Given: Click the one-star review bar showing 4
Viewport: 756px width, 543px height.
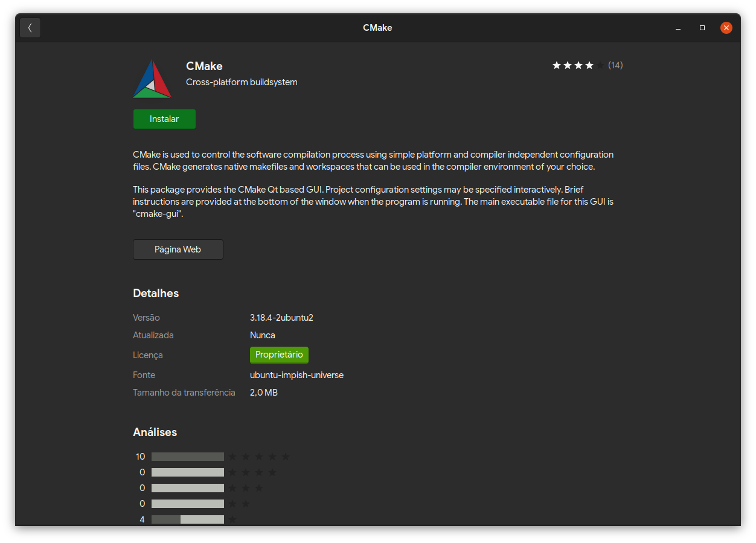Looking at the screenshot, I should point(188,519).
